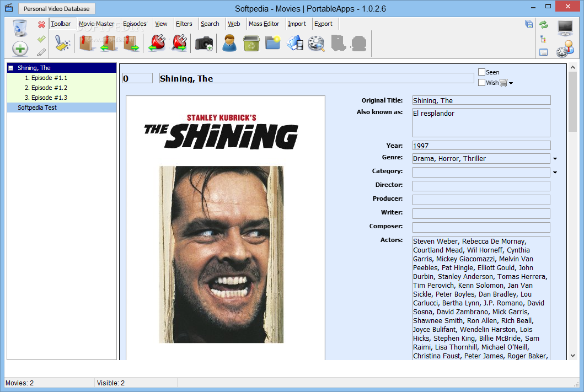Click the blue folder with star icon
Viewport: 584px width, 392px height.
pos(273,42)
